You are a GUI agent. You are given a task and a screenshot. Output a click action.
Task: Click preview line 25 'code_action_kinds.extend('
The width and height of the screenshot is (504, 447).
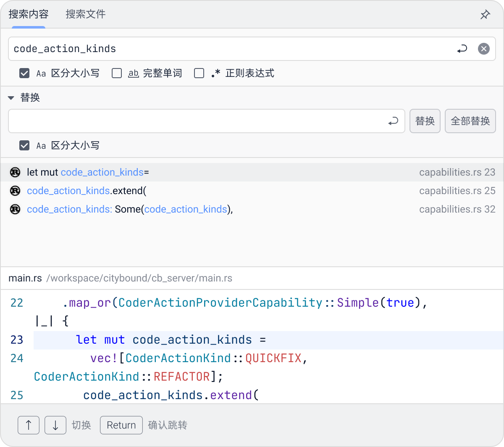[171, 395]
